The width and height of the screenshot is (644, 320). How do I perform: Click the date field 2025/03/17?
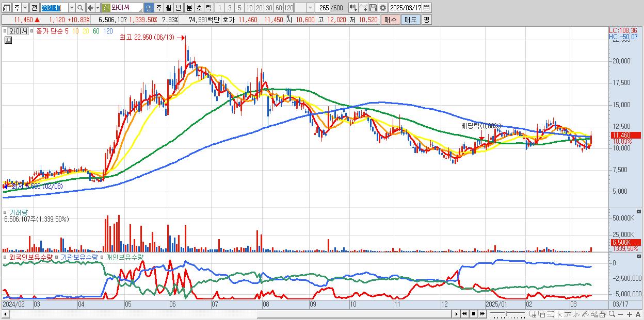pos(405,8)
